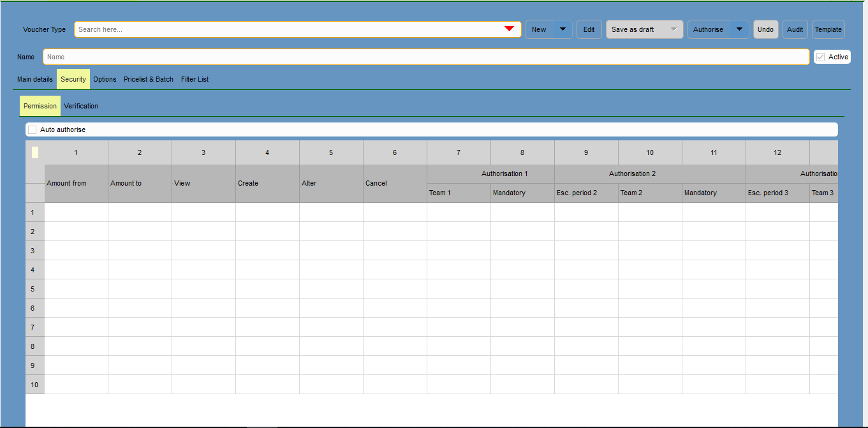Image resolution: width=868 pixels, height=428 pixels.
Task: Expand the New button dropdown arrow
Action: coord(563,29)
